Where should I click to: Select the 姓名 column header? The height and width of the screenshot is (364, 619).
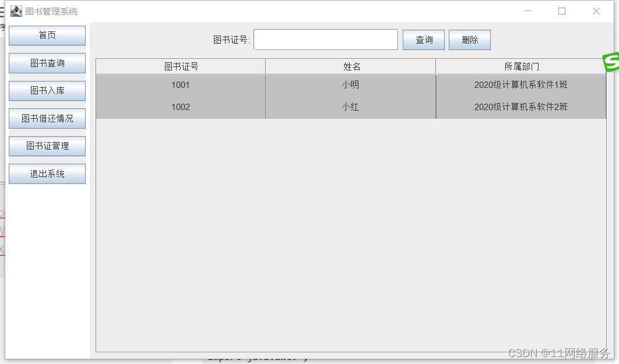pos(351,66)
